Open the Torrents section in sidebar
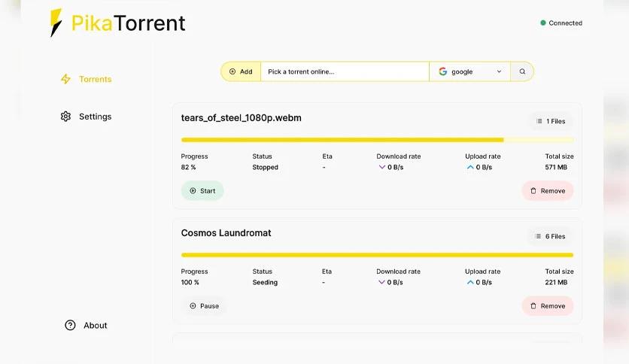The image size is (629, 364). (x=87, y=79)
